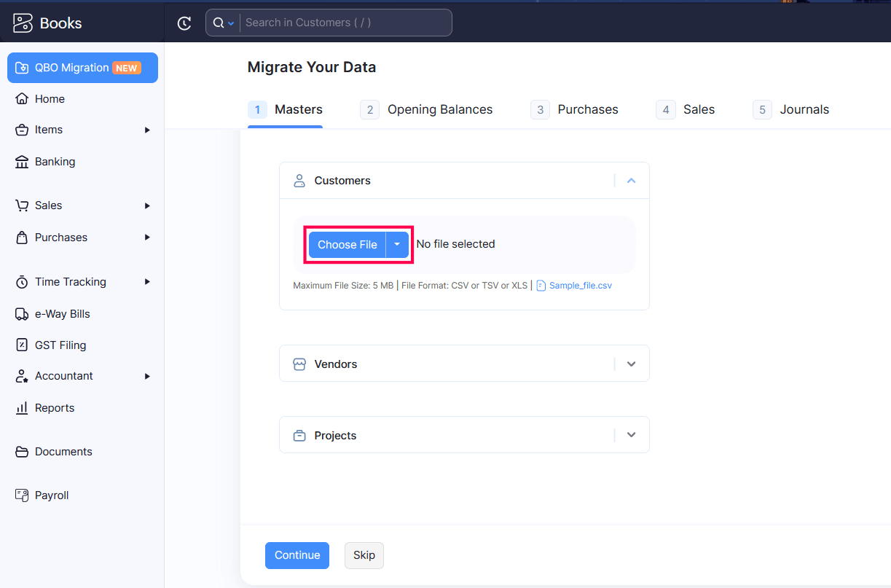This screenshot has height=588, width=891.
Task: Download the Sample_file.csv link
Action: point(580,286)
